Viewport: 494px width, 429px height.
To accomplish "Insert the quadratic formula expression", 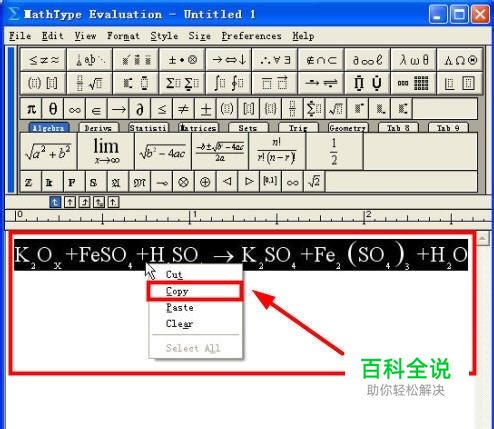I will tap(220, 151).
